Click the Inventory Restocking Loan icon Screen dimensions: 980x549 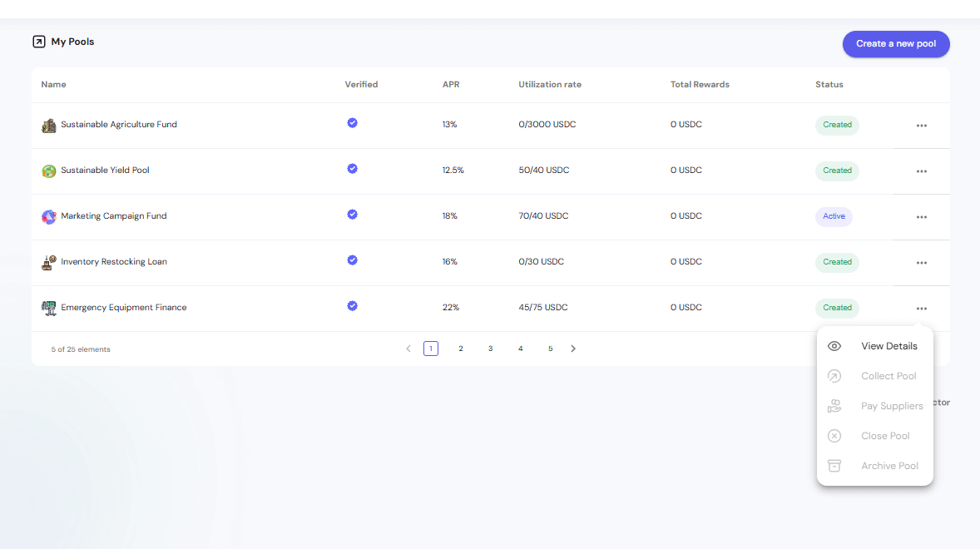point(49,262)
